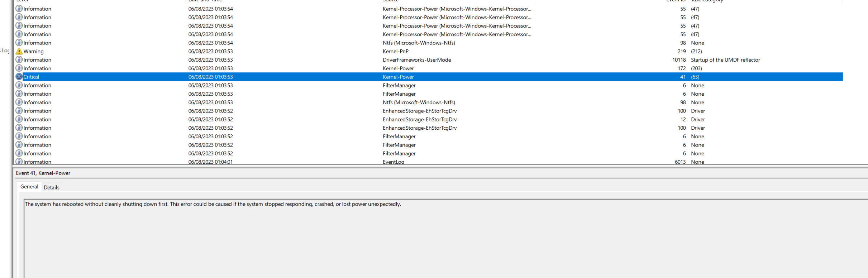868x278 pixels.
Task: Click event ID "41" in the Critical row
Action: (683, 77)
